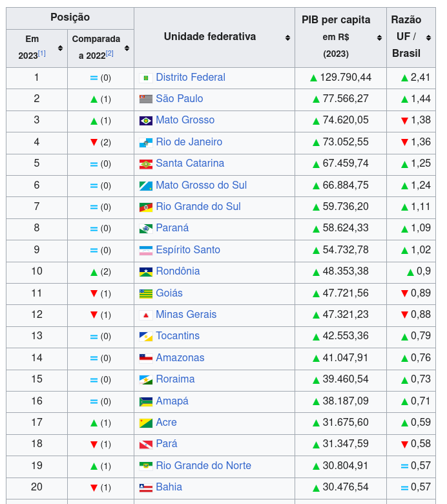
Task: Open the Rondônia link
Action: [x=178, y=271]
